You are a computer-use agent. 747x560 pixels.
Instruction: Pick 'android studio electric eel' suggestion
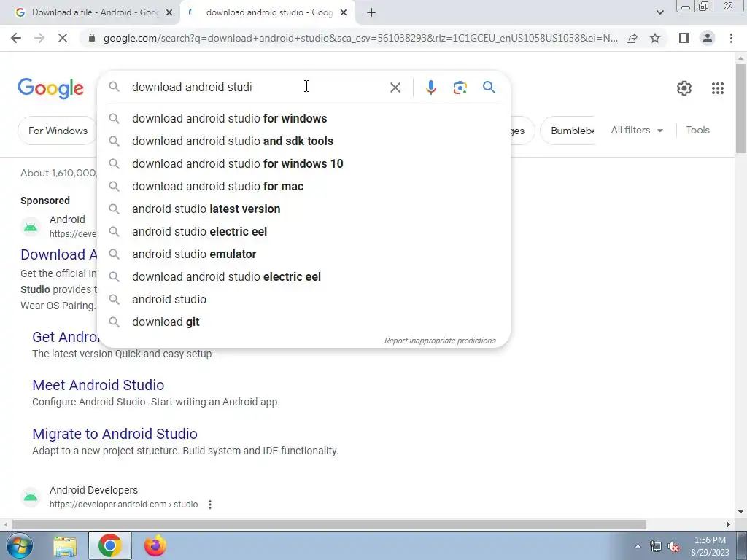(303, 231)
